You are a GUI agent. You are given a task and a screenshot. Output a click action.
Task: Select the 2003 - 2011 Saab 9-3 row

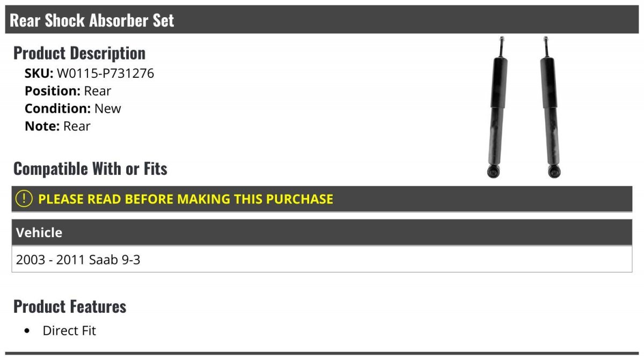(322, 259)
